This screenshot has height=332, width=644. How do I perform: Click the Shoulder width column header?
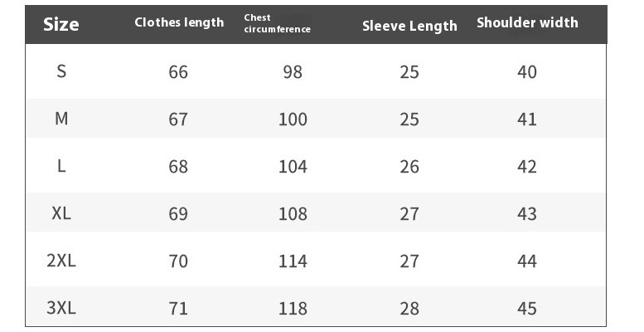(x=527, y=22)
